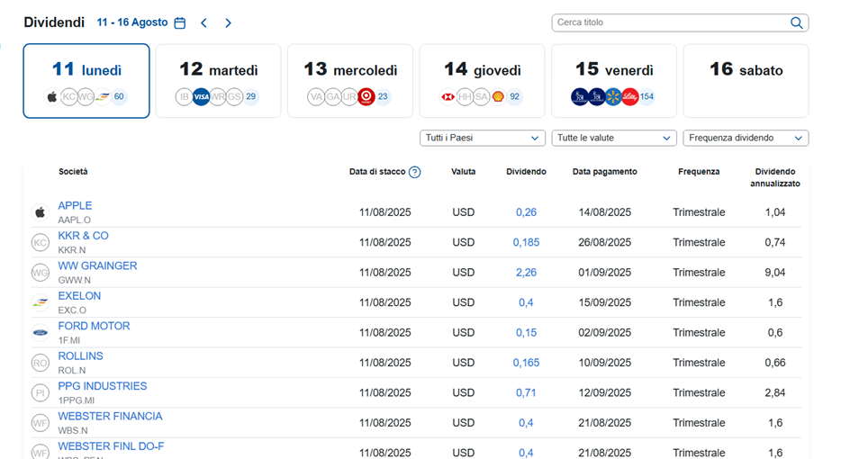Open the calendar date picker icon
Screen dimensions: 868x459
pyautogui.click(x=180, y=23)
